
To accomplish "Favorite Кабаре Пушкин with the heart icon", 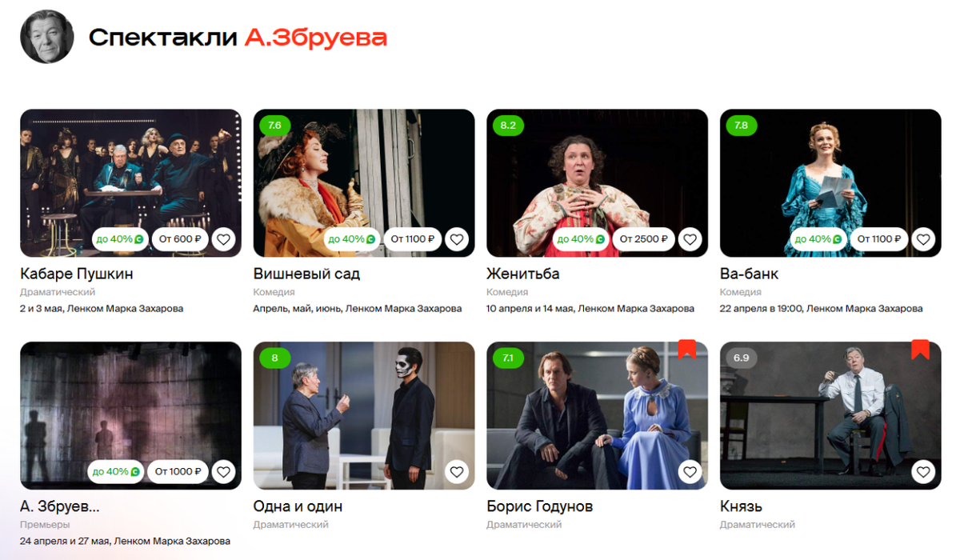I will pyautogui.click(x=223, y=238).
